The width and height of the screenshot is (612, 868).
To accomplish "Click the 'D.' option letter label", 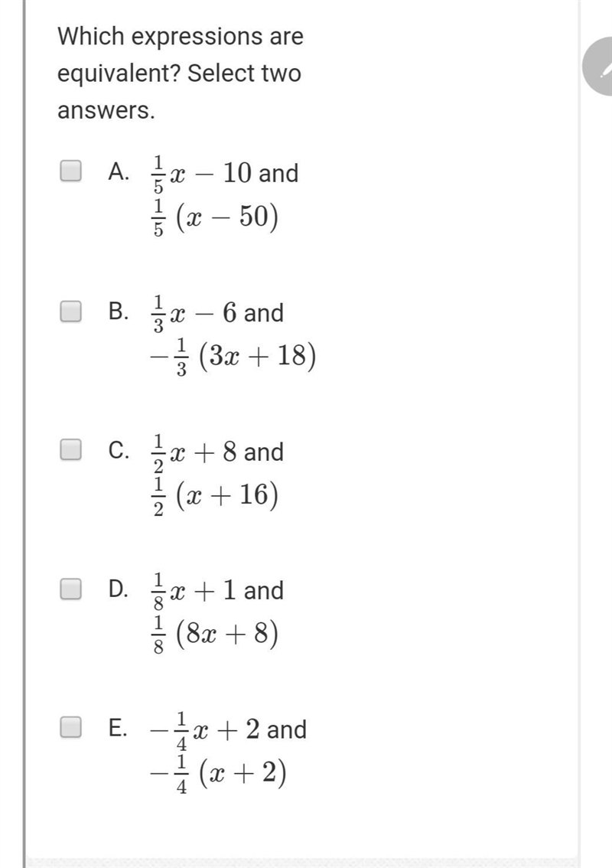I will [119, 589].
